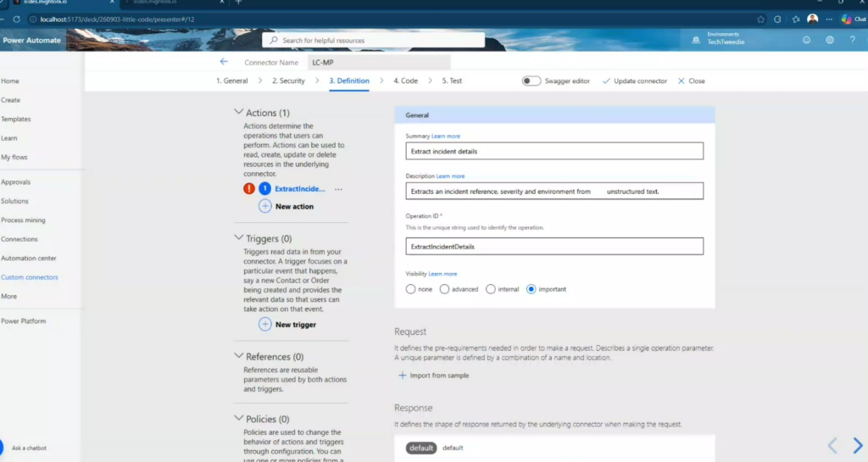
Task: Go to the 2. Security step tab
Action: pyautogui.click(x=288, y=81)
